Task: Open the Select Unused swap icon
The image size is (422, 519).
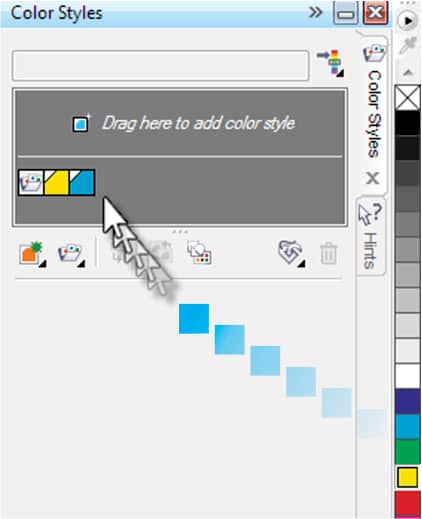Action: click(289, 253)
